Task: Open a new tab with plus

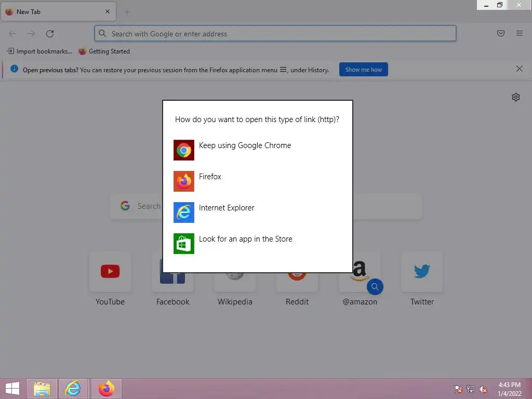Action: click(127, 12)
